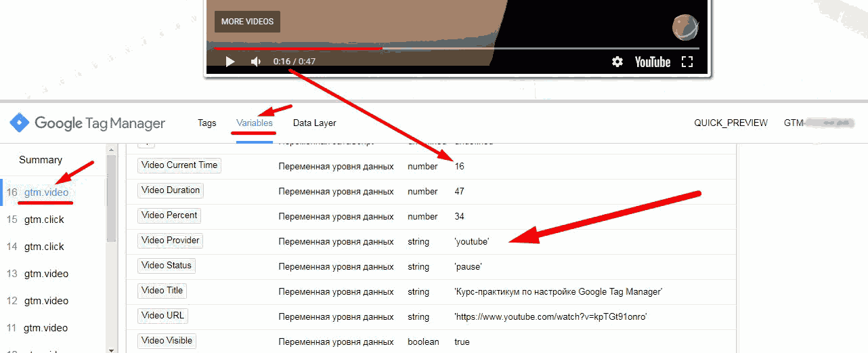Viewport: 868px width, 353px height.
Task: Switch to the Variables tab
Action: (255, 123)
